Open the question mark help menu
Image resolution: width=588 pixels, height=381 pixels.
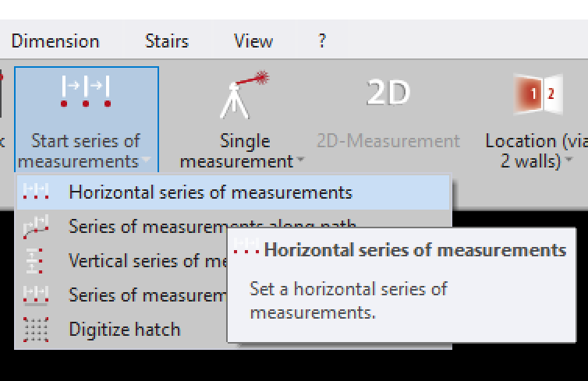coord(322,41)
